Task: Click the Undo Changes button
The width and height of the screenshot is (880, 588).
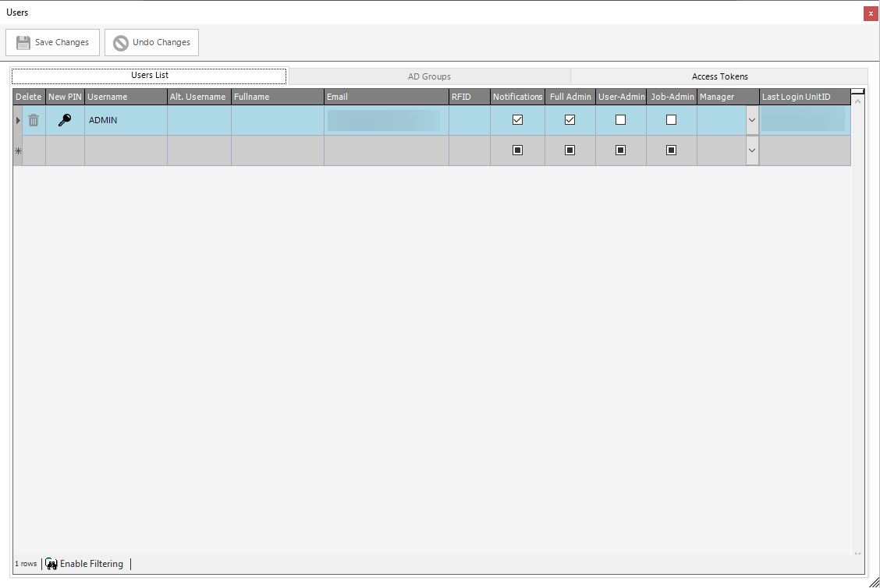Action: coord(152,43)
